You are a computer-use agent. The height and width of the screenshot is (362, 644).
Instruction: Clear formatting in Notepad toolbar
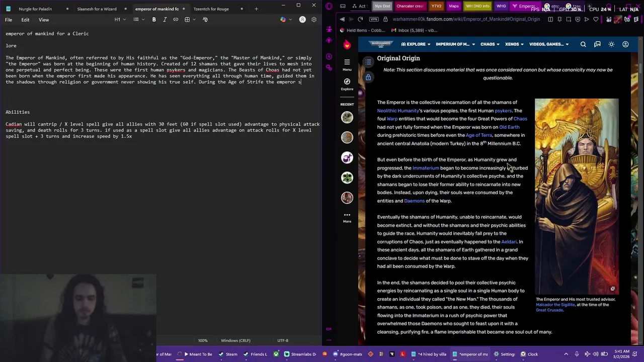(x=205, y=20)
